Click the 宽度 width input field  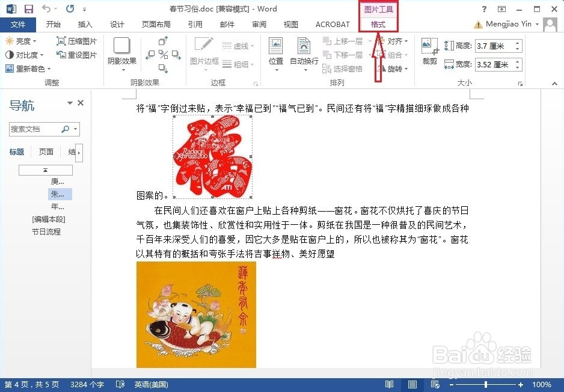click(495, 65)
